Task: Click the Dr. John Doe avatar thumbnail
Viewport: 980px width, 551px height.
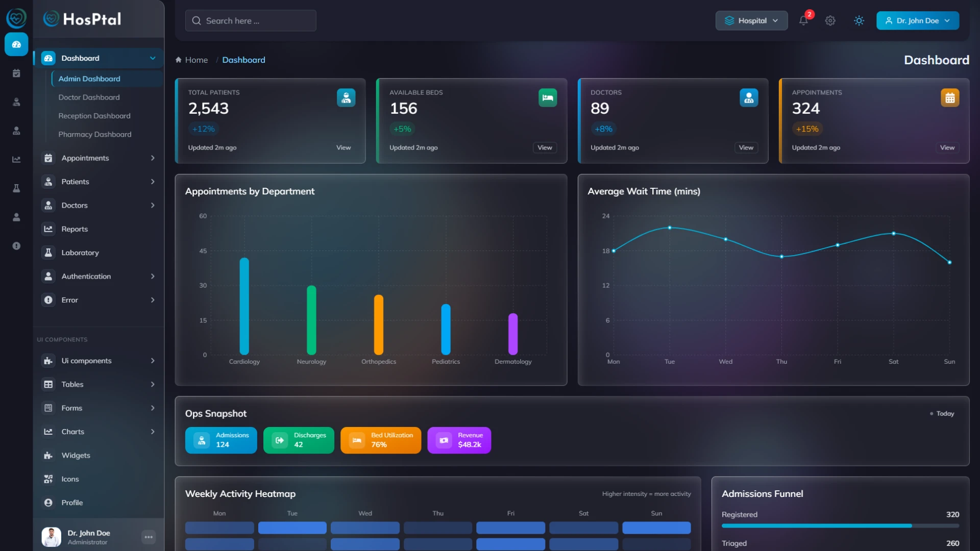Action: [x=51, y=537]
